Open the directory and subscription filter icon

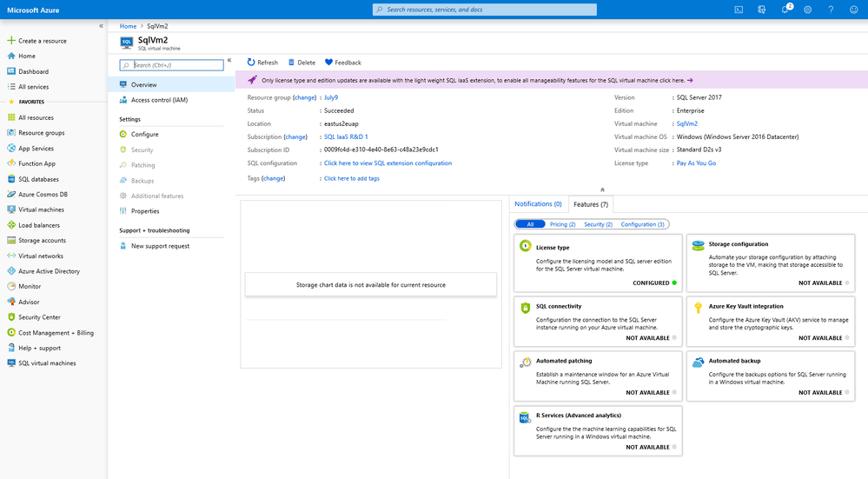pyautogui.click(x=762, y=10)
